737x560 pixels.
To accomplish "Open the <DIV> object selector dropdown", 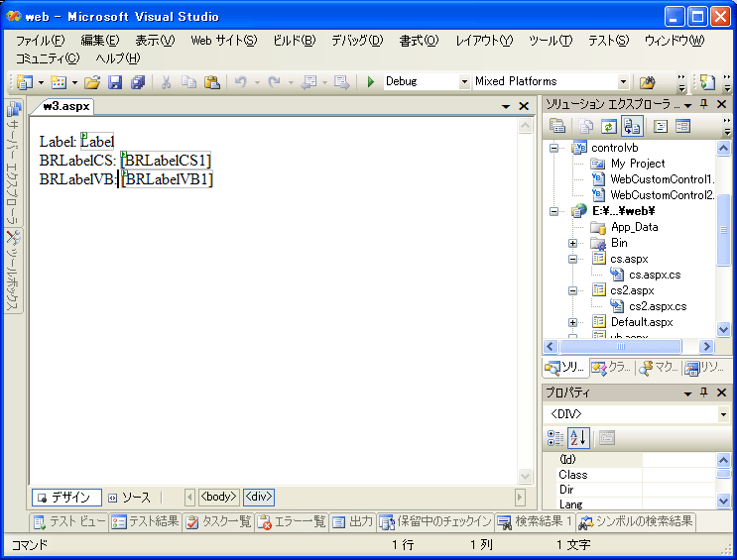I will click(x=723, y=414).
